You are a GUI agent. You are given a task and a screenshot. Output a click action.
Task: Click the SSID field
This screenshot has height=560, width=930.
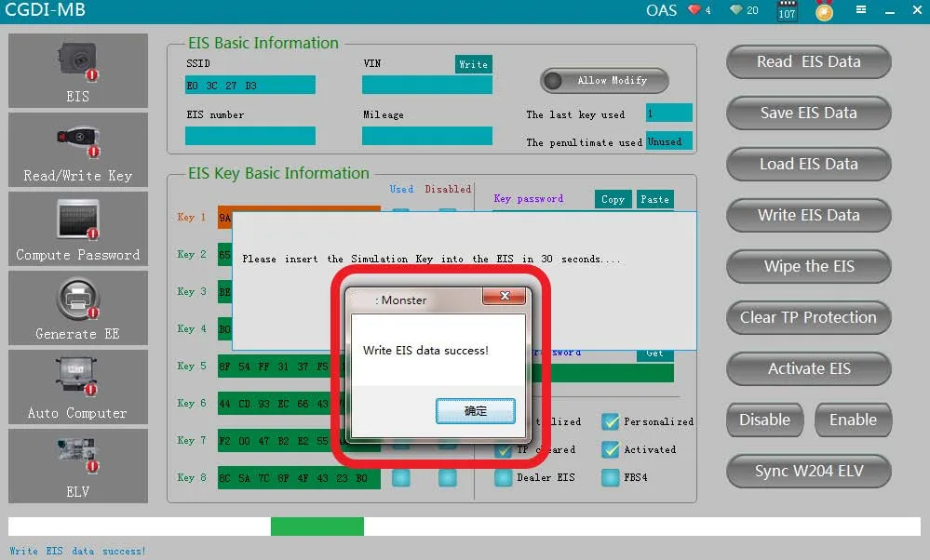pos(250,85)
